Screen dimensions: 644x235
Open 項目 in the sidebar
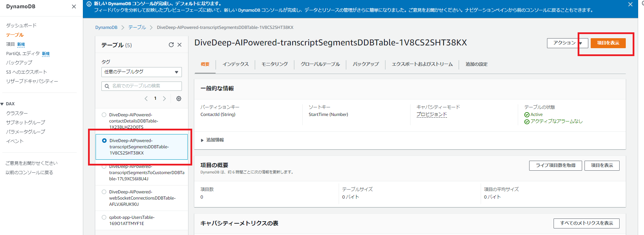click(x=10, y=44)
